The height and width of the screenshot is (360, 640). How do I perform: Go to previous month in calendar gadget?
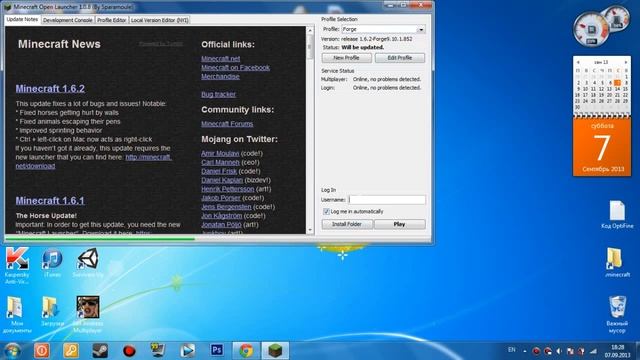[578, 62]
